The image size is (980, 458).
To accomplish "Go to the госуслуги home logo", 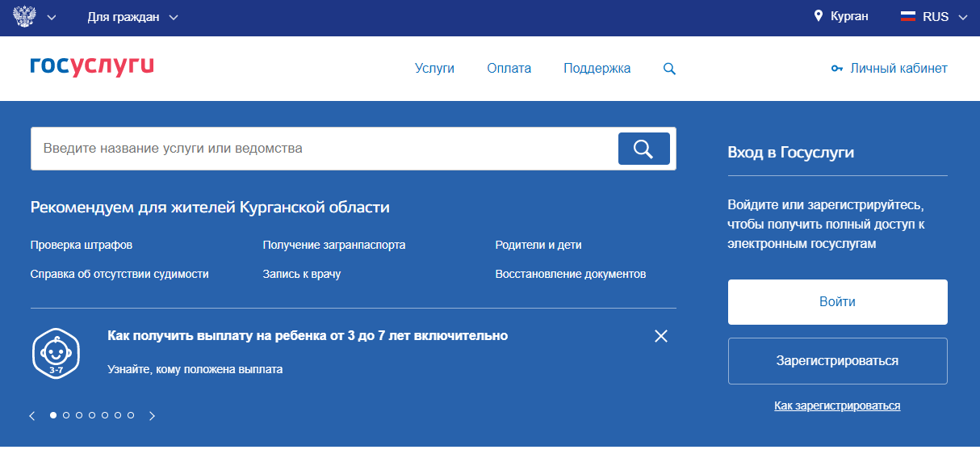I will point(92,66).
